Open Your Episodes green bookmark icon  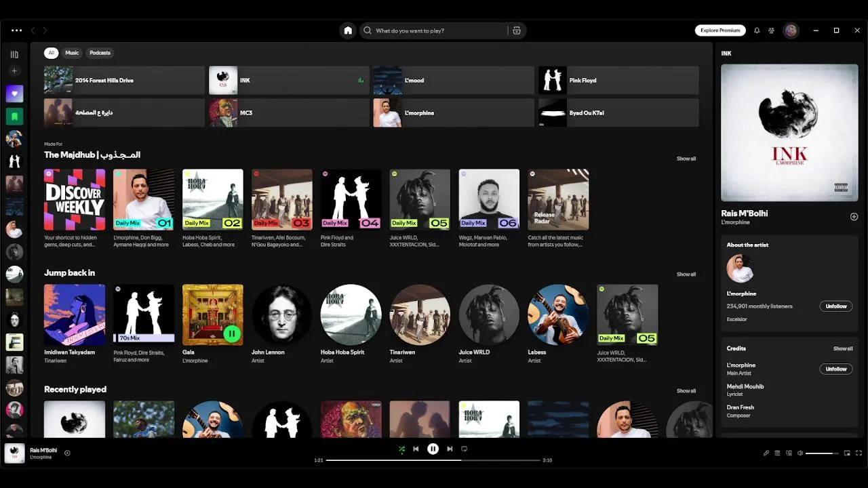pyautogui.click(x=14, y=117)
